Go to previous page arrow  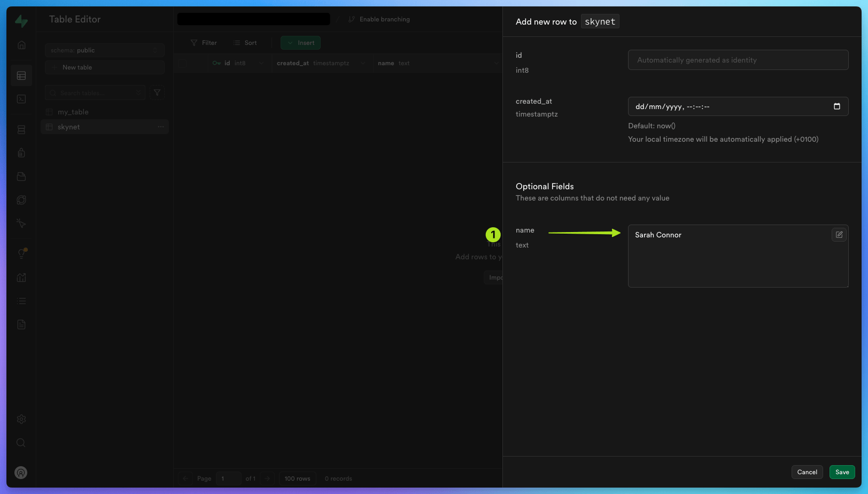click(185, 478)
